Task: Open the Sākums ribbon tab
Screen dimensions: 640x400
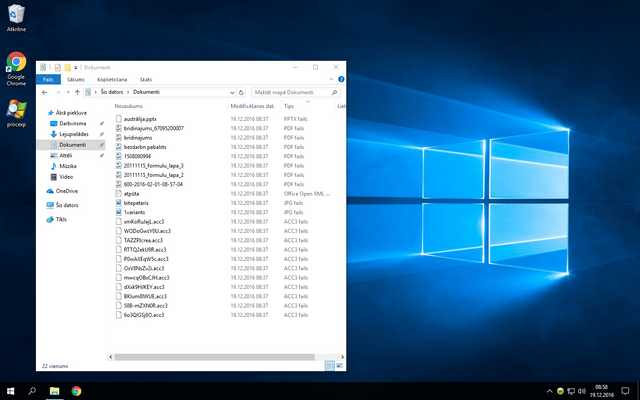Action: point(76,79)
